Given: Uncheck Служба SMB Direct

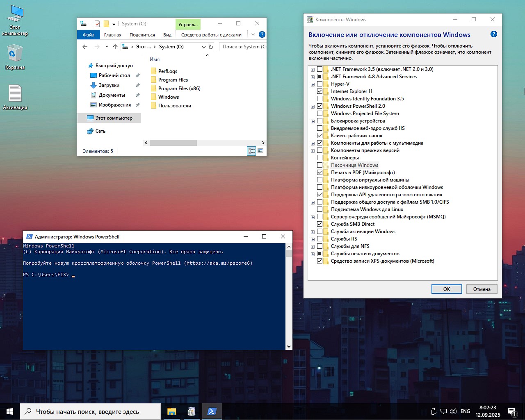Looking at the screenshot, I should tap(320, 224).
